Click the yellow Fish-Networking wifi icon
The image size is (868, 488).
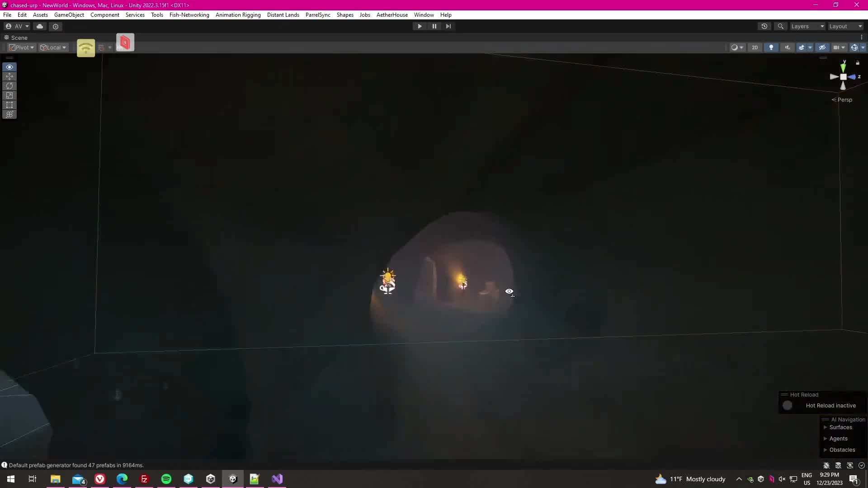click(x=86, y=48)
